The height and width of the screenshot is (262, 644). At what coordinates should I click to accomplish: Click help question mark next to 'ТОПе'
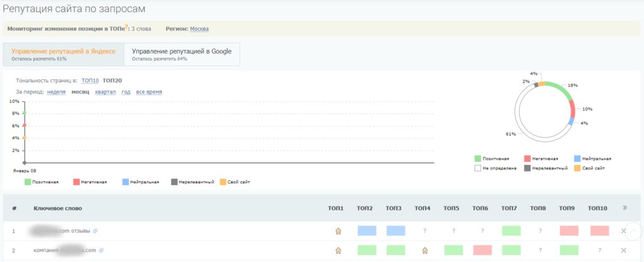coord(126,27)
